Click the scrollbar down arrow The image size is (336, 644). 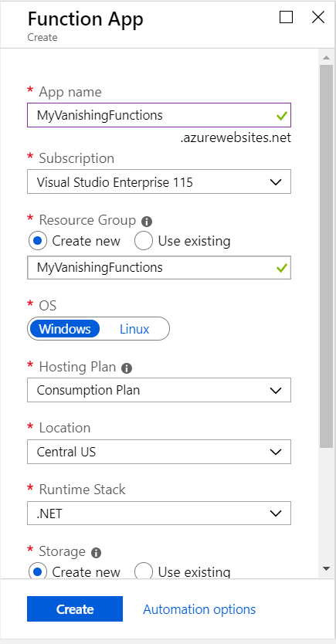[x=327, y=568]
